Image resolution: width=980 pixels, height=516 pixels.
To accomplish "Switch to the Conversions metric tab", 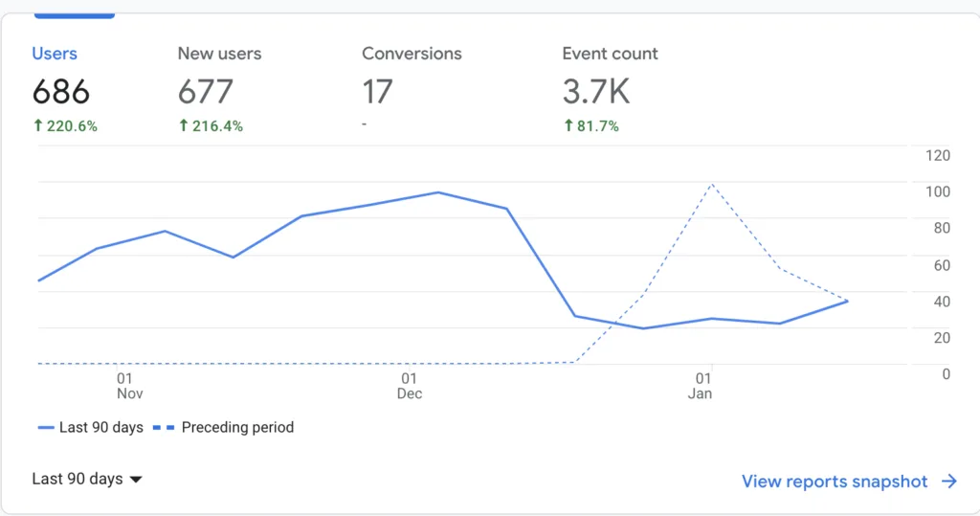I will point(412,87).
